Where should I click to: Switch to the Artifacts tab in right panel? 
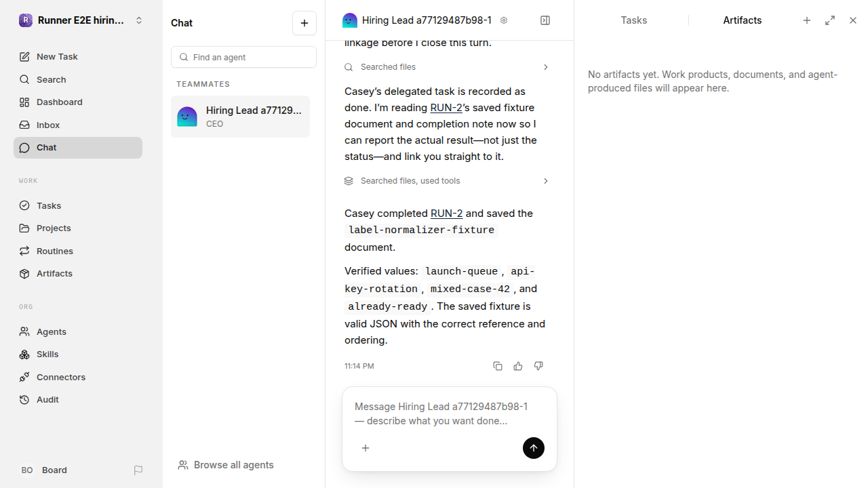[x=743, y=20]
